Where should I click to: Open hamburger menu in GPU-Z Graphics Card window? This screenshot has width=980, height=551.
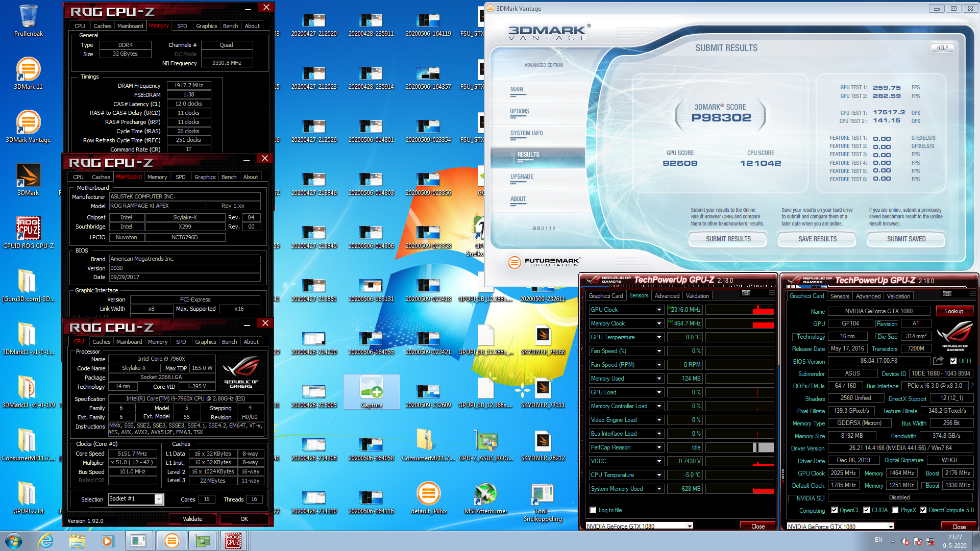tap(972, 294)
